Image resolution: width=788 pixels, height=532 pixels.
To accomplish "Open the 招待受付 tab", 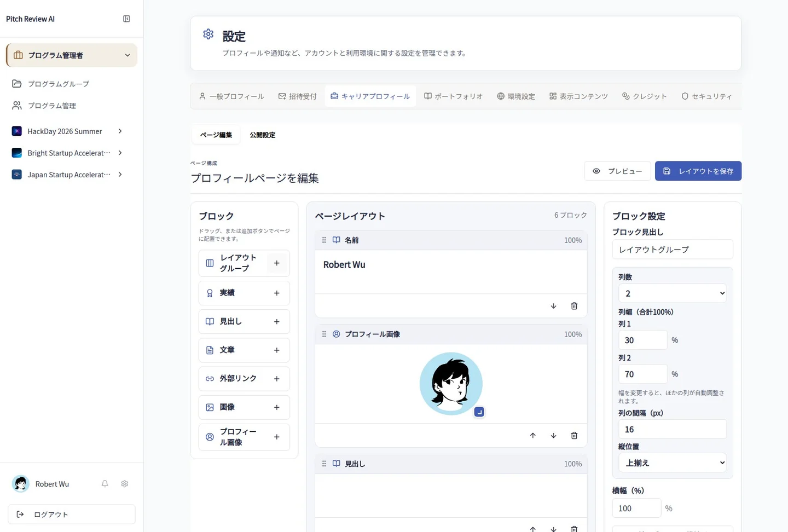I will point(297,96).
